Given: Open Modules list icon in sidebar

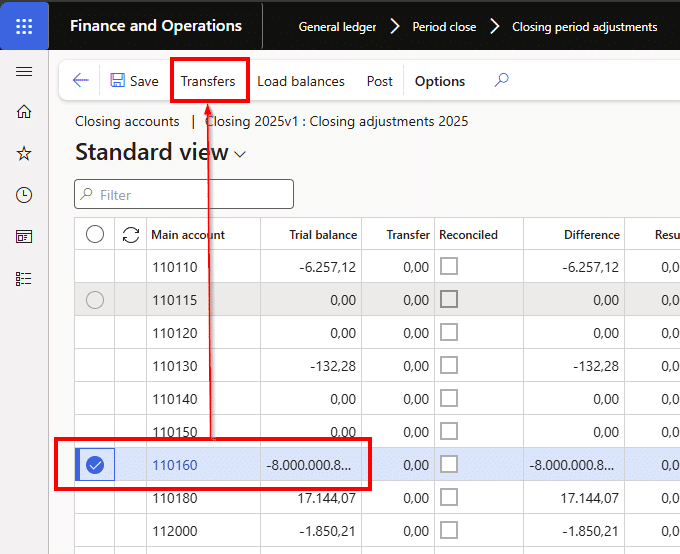Looking at the screenshot, I should point(24,279).
